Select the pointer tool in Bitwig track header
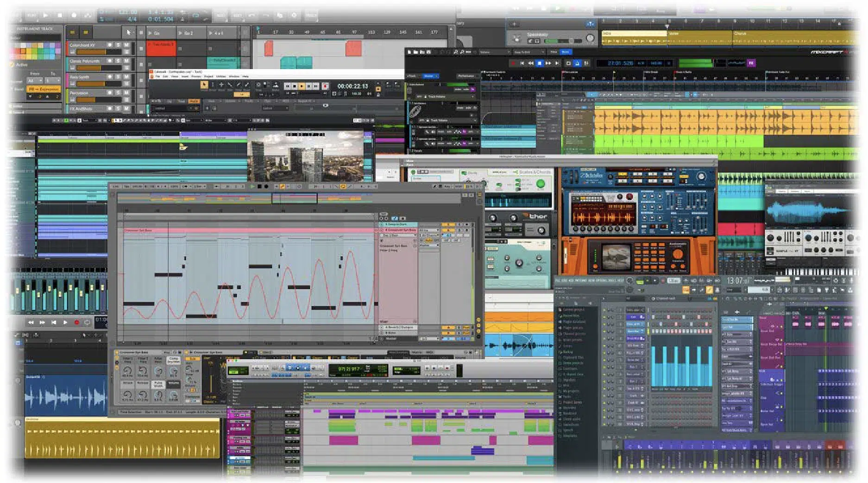The image size is (868, 483). pyautogui.click(x=128, y=32)
